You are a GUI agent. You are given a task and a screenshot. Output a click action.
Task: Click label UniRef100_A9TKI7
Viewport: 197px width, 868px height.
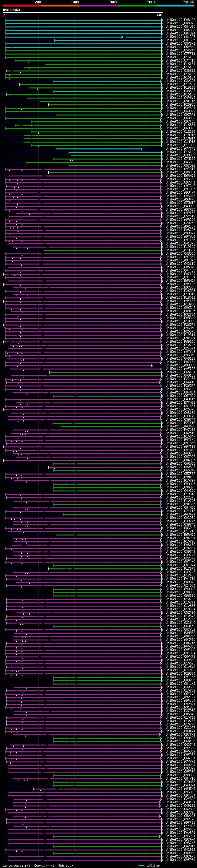[x=180, y=169]
